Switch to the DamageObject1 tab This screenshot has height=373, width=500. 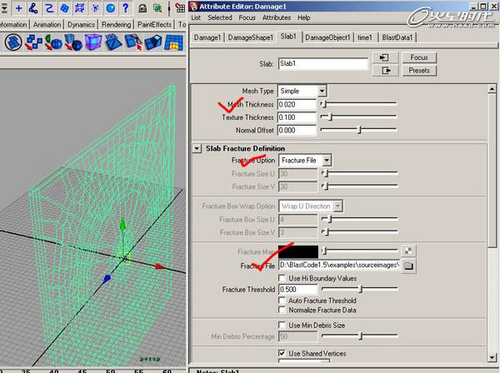click(x=328, y=37)
